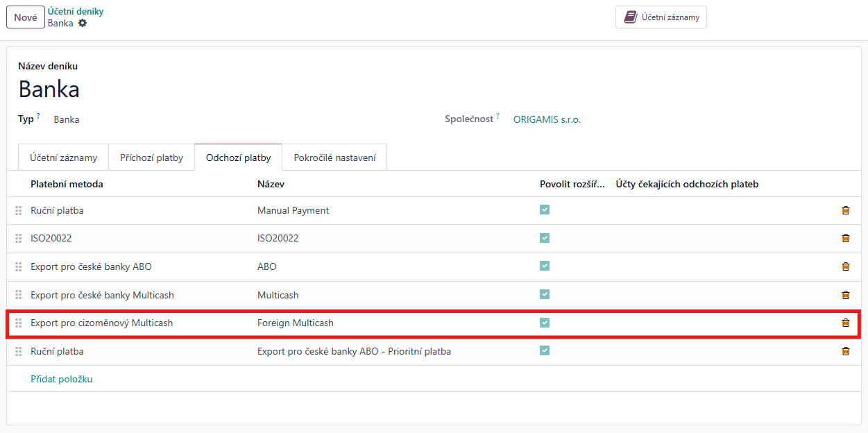The image size is (868, 433).
Task: Delete the ISO20022 payment method row
Action: click(x=845, y=238)
